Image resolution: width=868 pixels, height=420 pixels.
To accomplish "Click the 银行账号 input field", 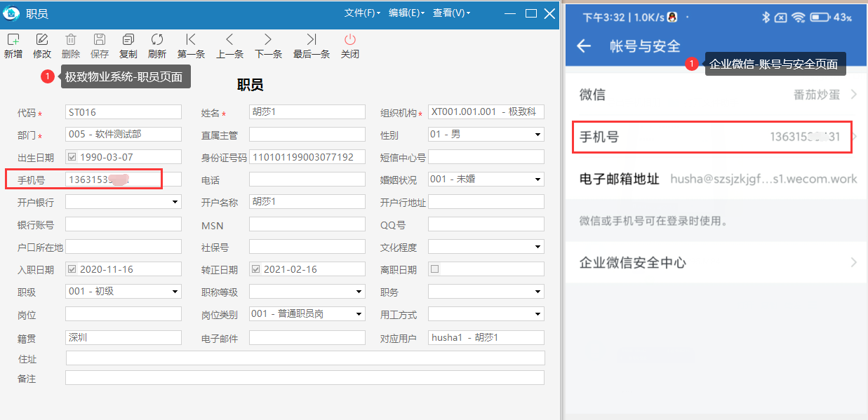I will [123, 224].
